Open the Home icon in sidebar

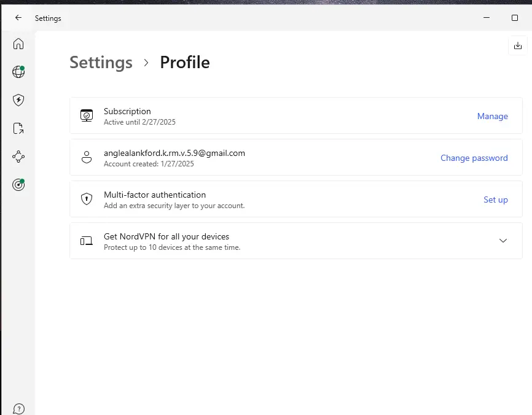(x=18, y=44)
